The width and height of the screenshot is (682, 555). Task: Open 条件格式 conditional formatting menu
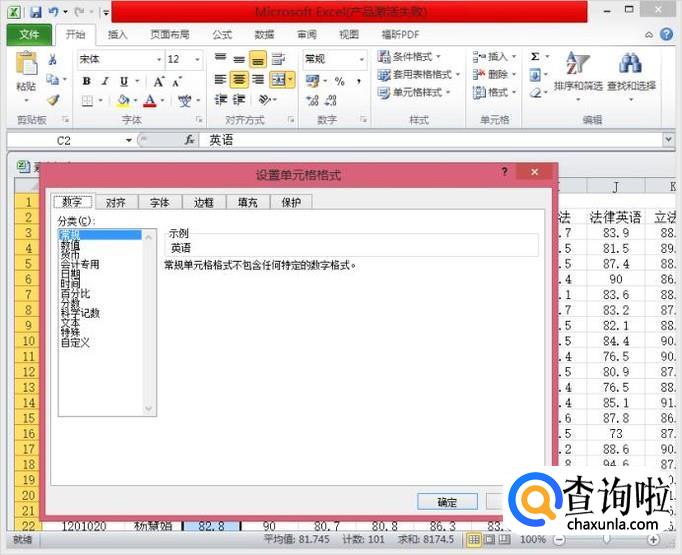[409, 57]
